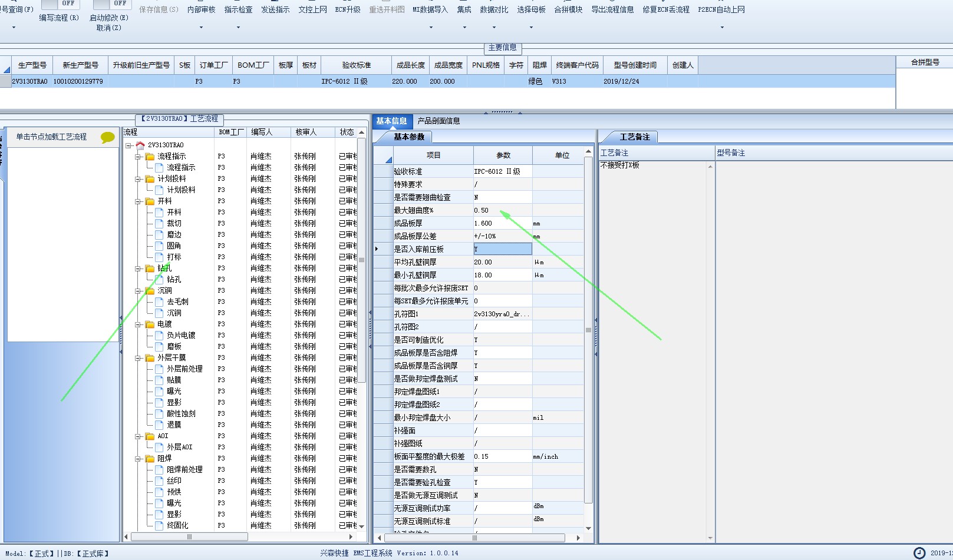Click the 发送指示 toolbar button
The width and height of the screenshot is (953, 560).
275,9
